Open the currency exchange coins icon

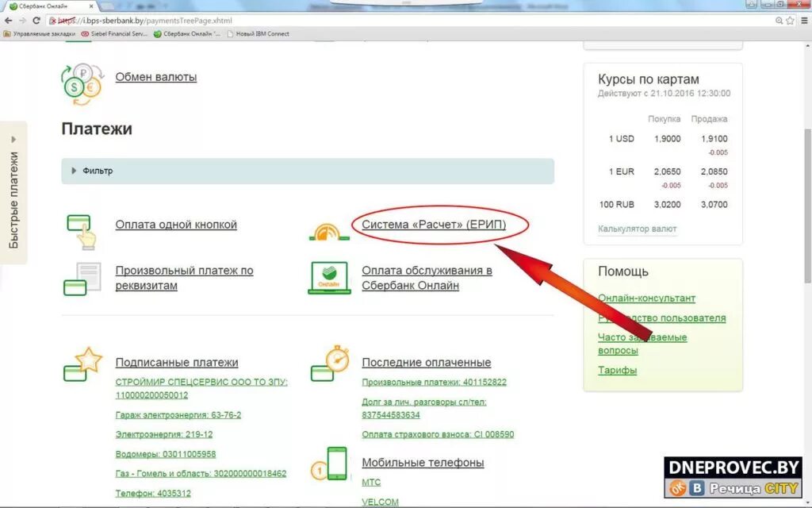coord(82,84)
